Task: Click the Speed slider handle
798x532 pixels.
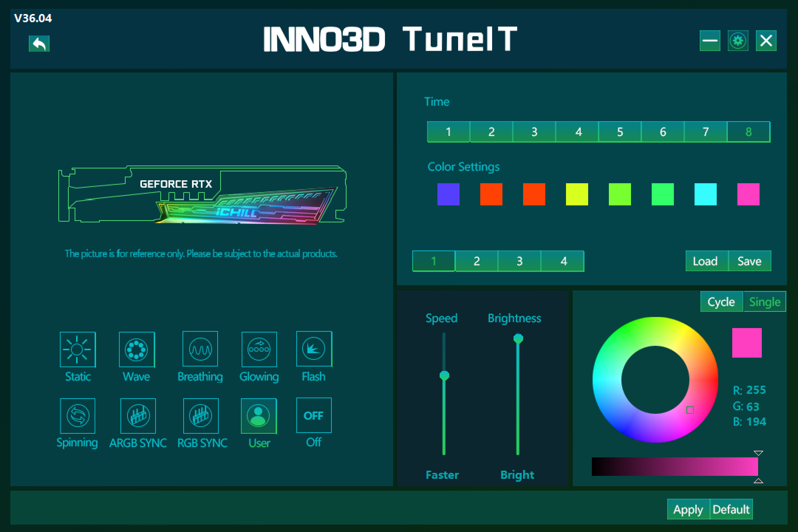Action: pos(444,376)
